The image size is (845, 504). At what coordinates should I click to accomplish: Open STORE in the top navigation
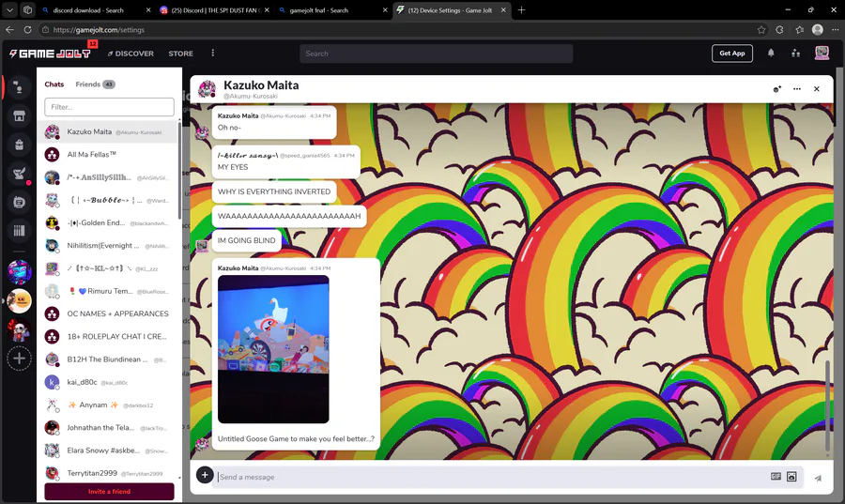tap(180, 53)
